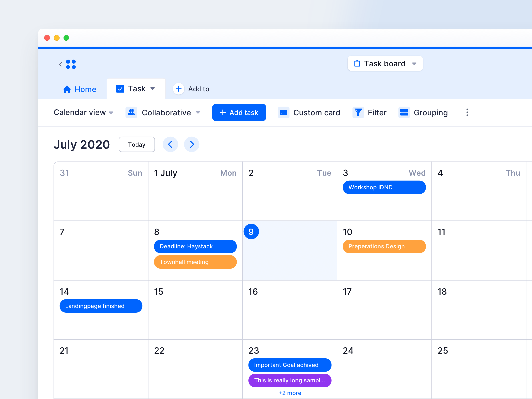Open the Collaborative people icon
Image resolution: width=532 pixels, height=399 pixels.
tap(131, 112)
